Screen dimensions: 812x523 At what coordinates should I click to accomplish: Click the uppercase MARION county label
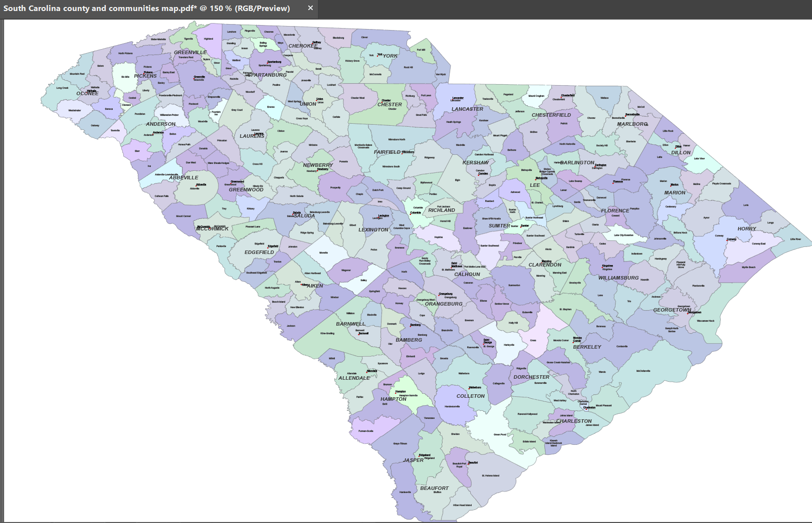coord(675,193)
